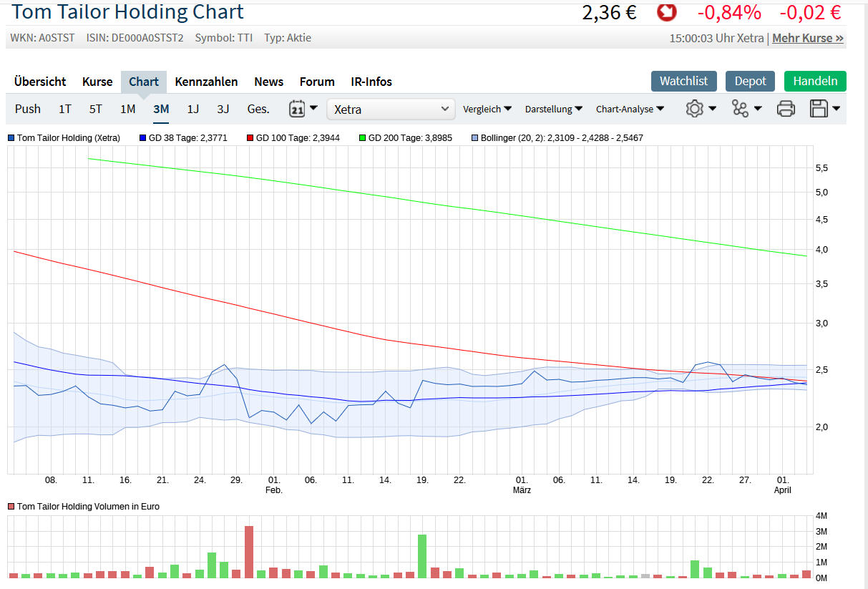868x589 pixels.
Task: Click the tallest red volume bar
Action: click(249, 552)
